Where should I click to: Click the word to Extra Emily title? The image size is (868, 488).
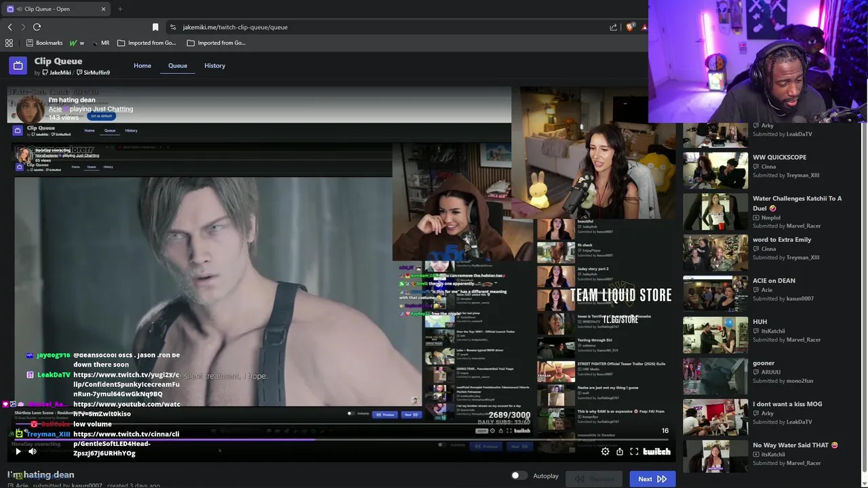(782, 239)
